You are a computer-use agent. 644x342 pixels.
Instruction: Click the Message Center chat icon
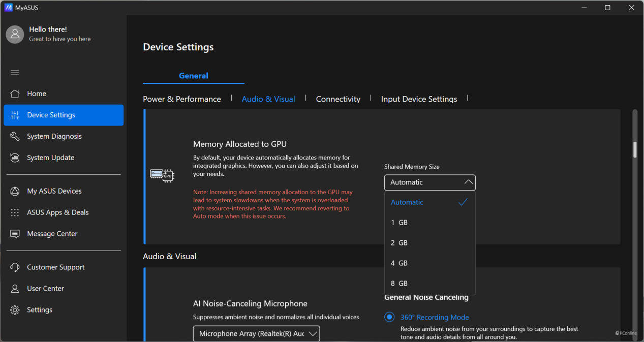15,234
